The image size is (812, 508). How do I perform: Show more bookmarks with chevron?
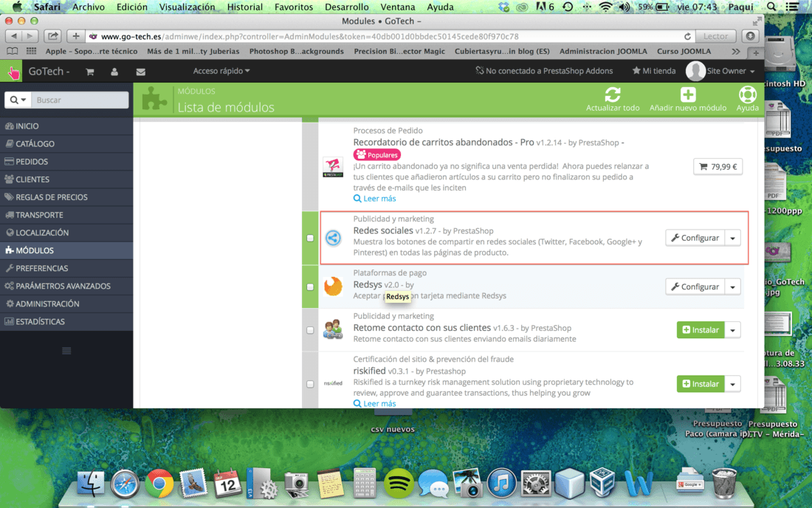(x=736, y=51)
